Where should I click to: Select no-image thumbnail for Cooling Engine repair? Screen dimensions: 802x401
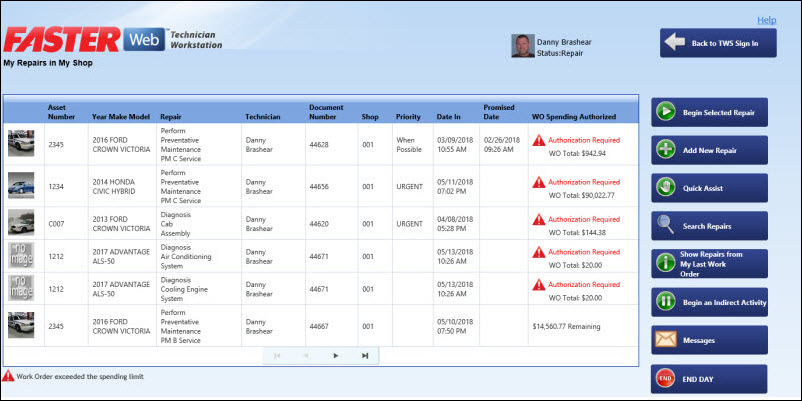(21, 288)
